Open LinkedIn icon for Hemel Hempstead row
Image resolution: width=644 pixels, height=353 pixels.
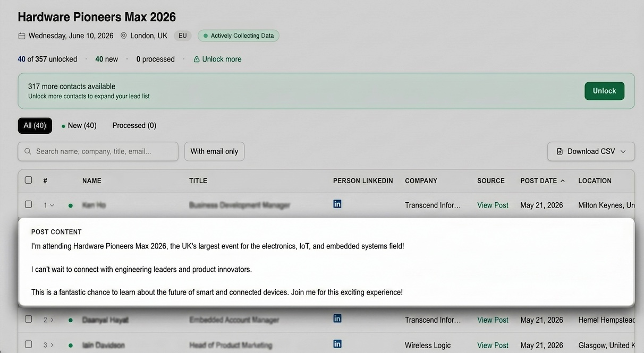[337, 318]
